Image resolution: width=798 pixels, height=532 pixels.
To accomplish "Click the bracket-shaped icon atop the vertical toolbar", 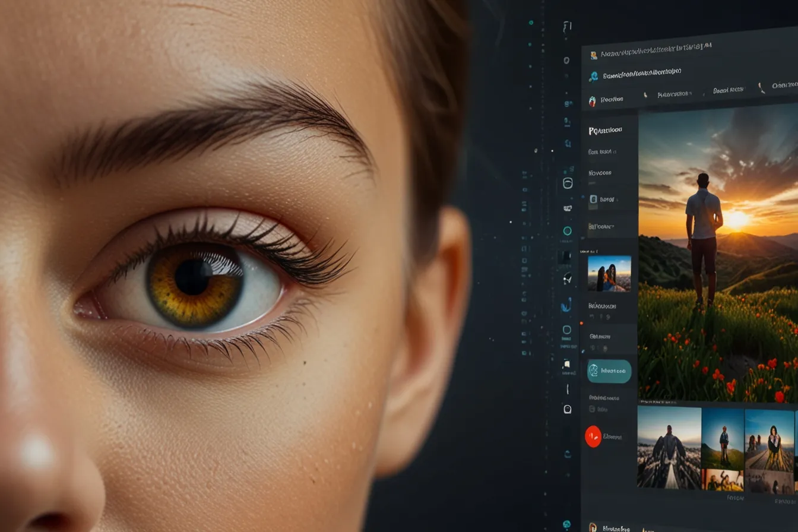I will [x=567, y=27].
